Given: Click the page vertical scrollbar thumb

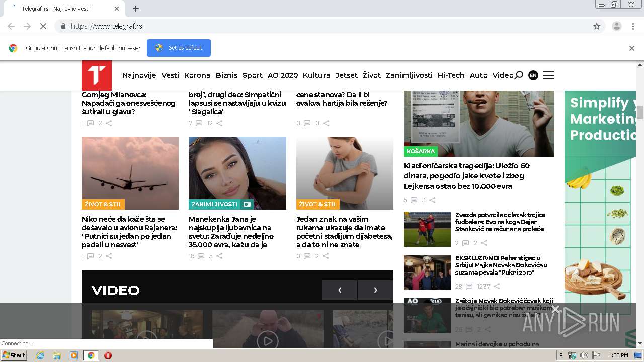Looking at the screenshot, I should 640,113.
